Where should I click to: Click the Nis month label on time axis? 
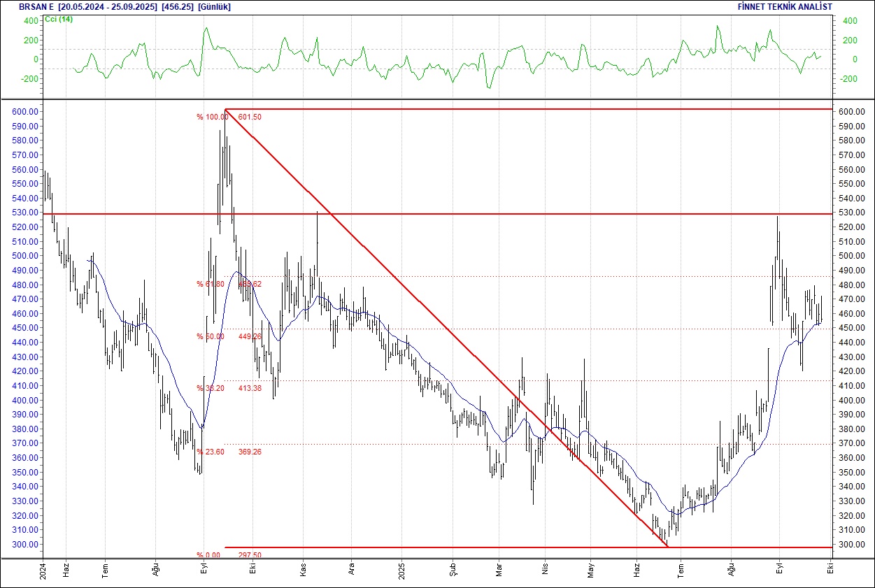tap(544, 570)
